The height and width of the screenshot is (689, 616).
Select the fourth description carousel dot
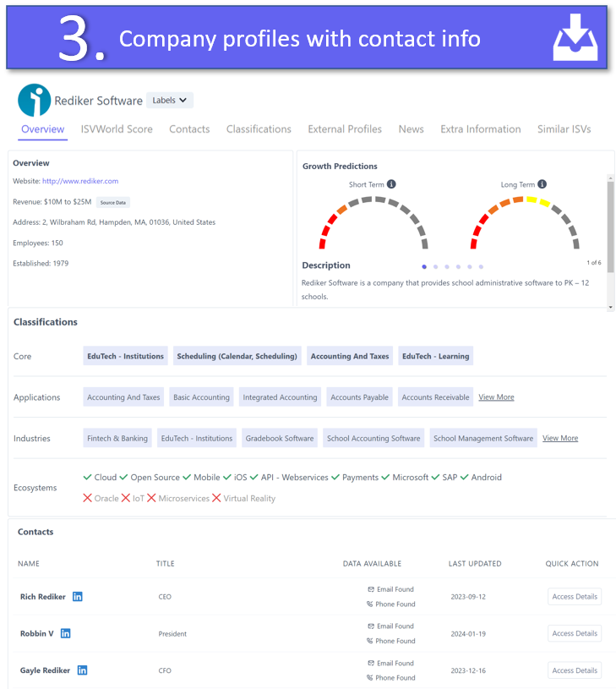pos(458,267)
